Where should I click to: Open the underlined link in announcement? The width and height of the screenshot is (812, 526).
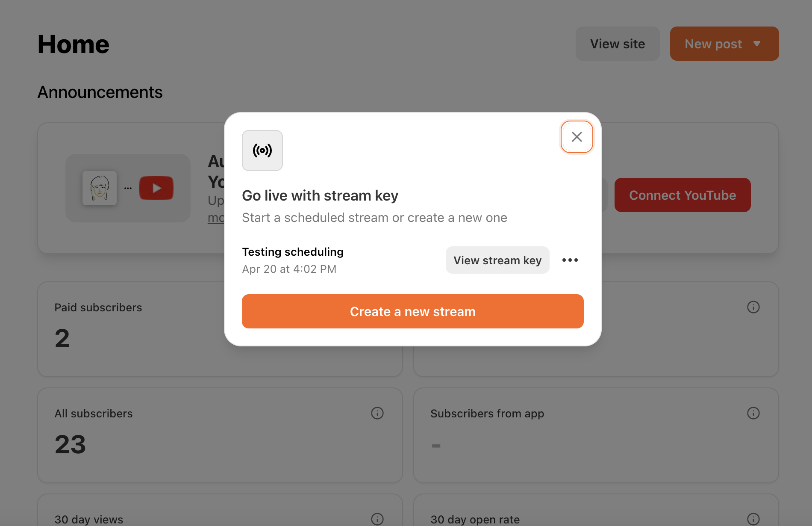point(216,218)
